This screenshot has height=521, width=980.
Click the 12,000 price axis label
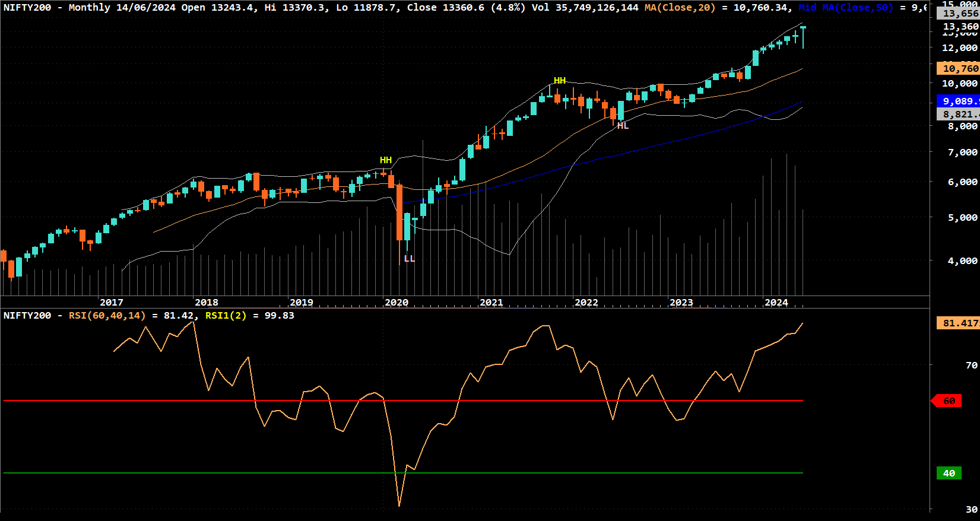point(960,47)
